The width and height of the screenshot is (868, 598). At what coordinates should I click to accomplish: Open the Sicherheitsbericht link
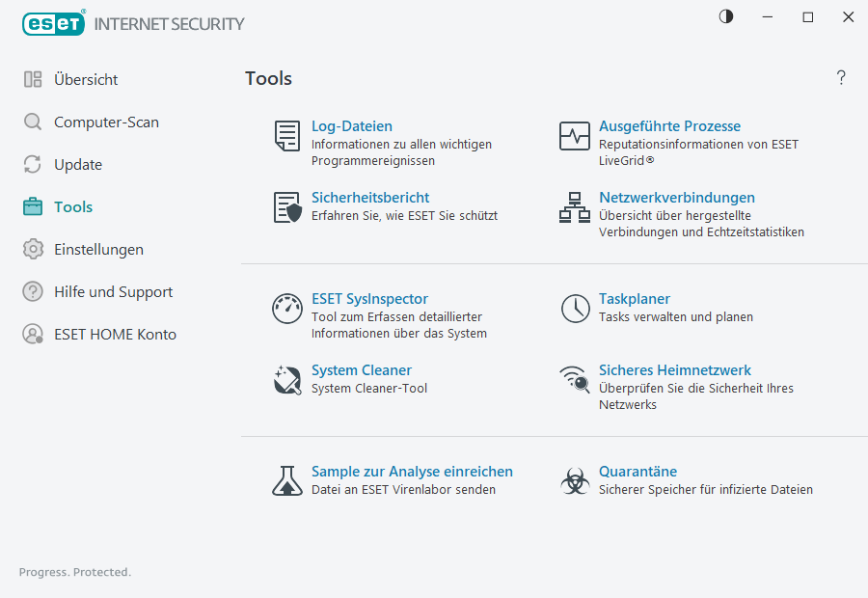click(x=369, y=197)
